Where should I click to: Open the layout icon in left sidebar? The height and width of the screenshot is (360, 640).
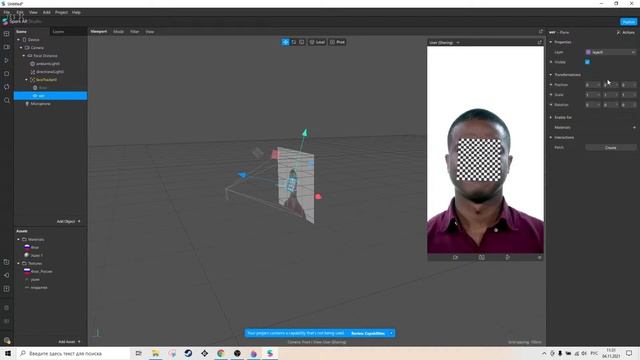coord(7,33)
